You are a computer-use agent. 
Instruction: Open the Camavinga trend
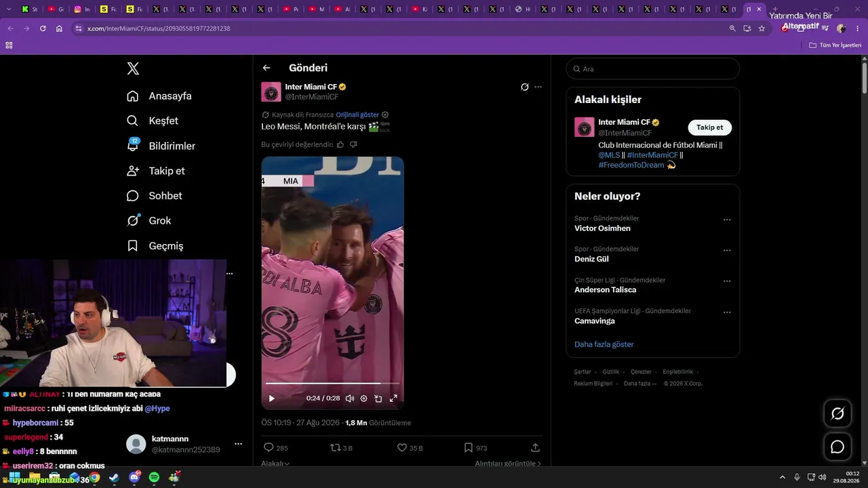pyautogui.click(x=595, y=321)
